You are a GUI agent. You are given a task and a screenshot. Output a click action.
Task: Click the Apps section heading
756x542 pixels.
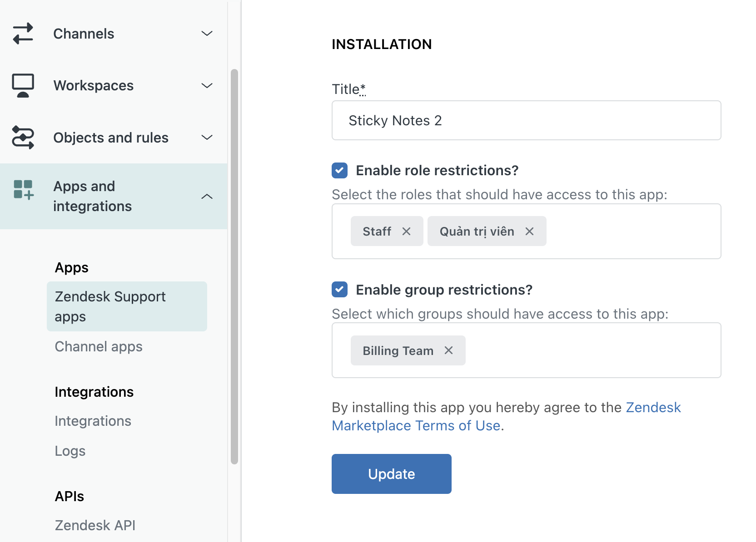pyautogui.click(x=72, y=268)
